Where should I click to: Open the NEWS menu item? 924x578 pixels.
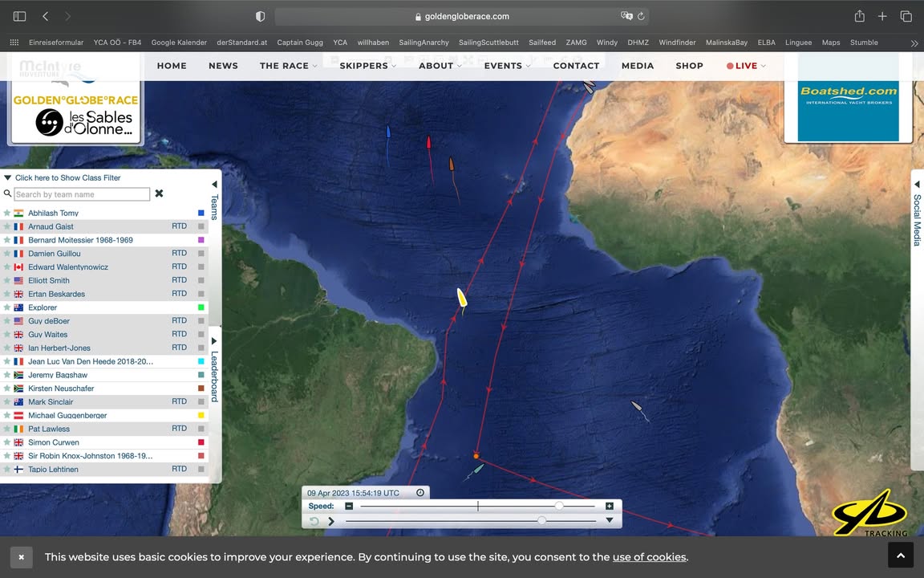pyautogui.click(x=223, y=66)
